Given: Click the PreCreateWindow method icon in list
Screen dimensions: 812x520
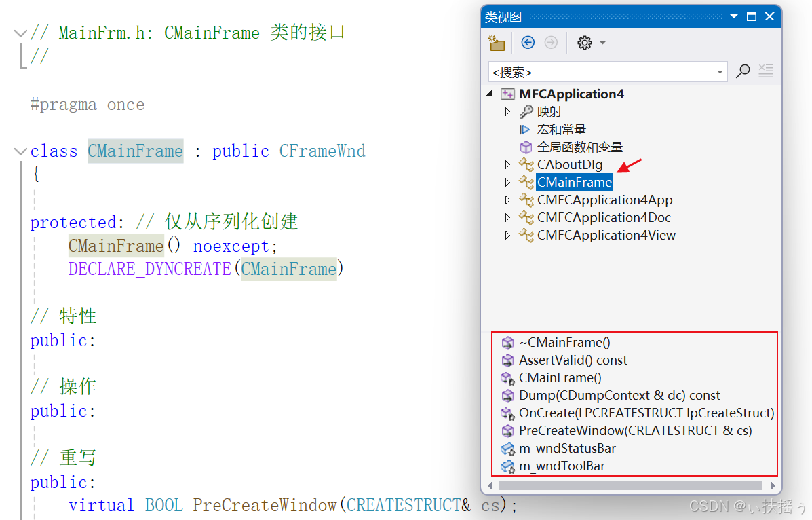Looking at the screenshot, I should point(507,431).
